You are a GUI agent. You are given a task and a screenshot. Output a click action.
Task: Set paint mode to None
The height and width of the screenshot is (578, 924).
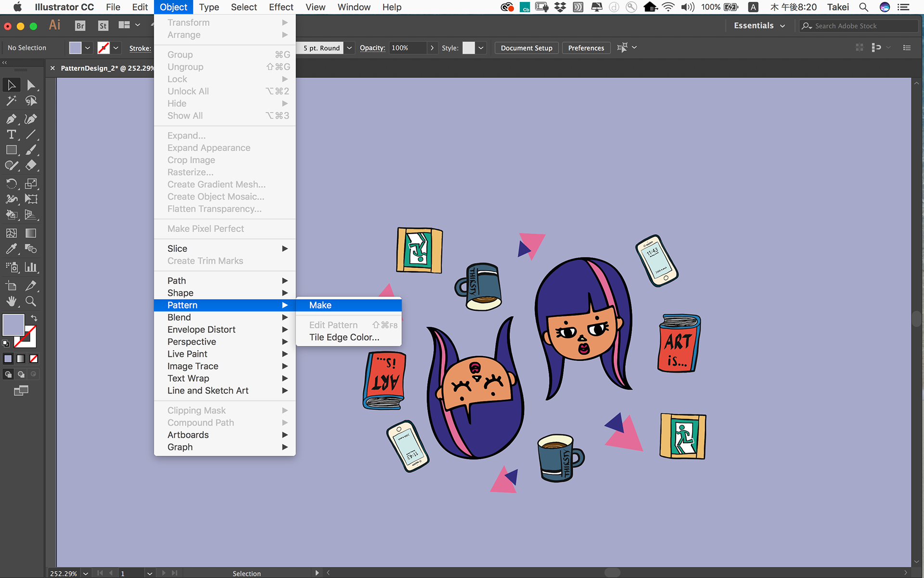[34, 359]
